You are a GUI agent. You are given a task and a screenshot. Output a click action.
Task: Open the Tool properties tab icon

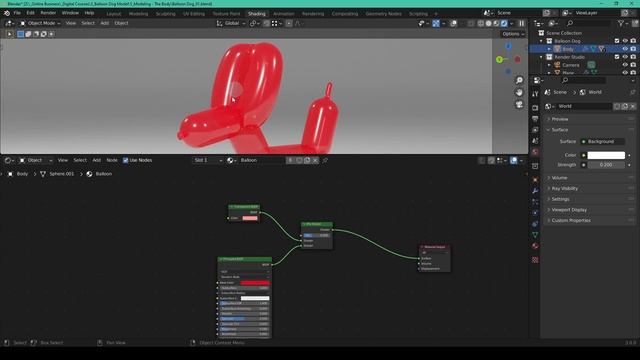[535, 94]
